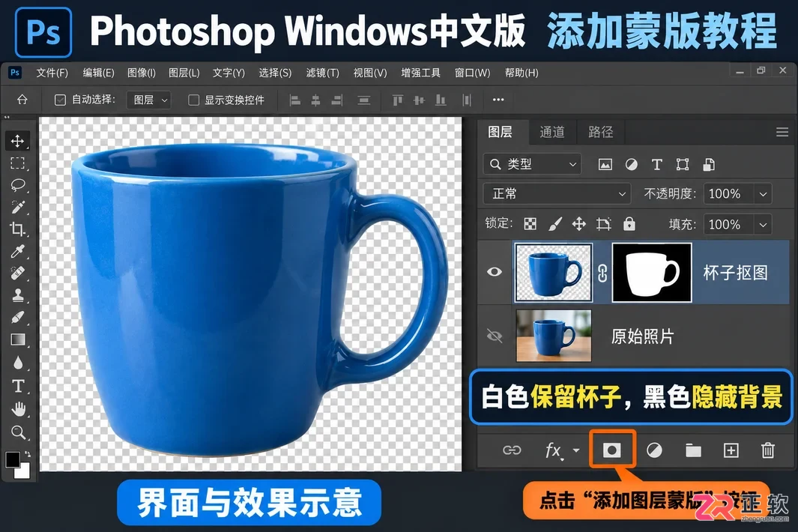Click the Home icon in options bar
The image size is (798, 532).
point(22,100)
